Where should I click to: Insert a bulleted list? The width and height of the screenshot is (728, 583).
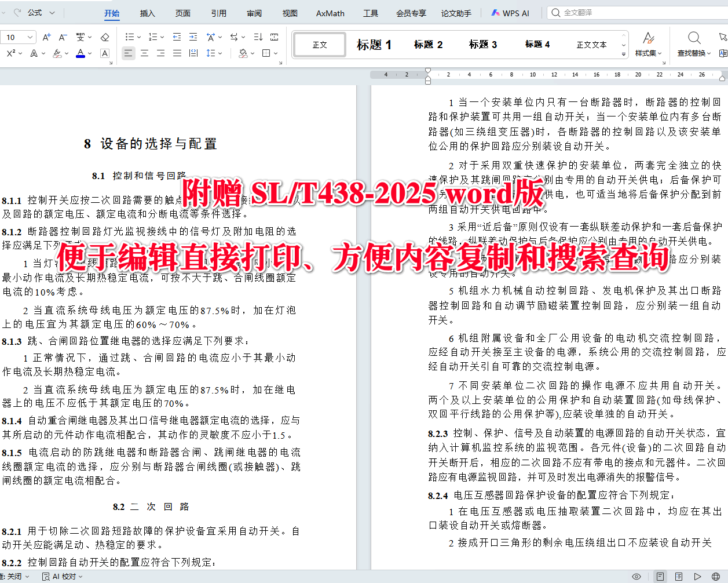pyautogui.click(x=129, y=37)
